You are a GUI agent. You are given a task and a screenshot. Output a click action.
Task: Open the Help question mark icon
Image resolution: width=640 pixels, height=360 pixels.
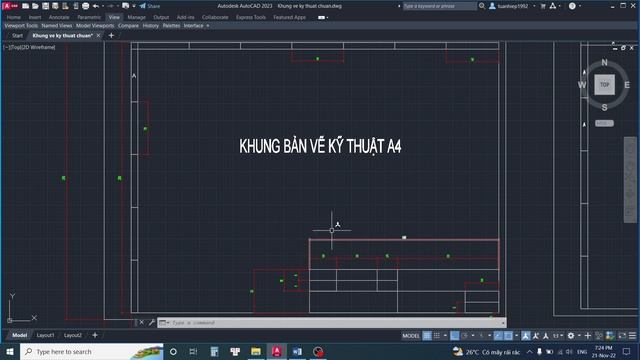point(572,6)
